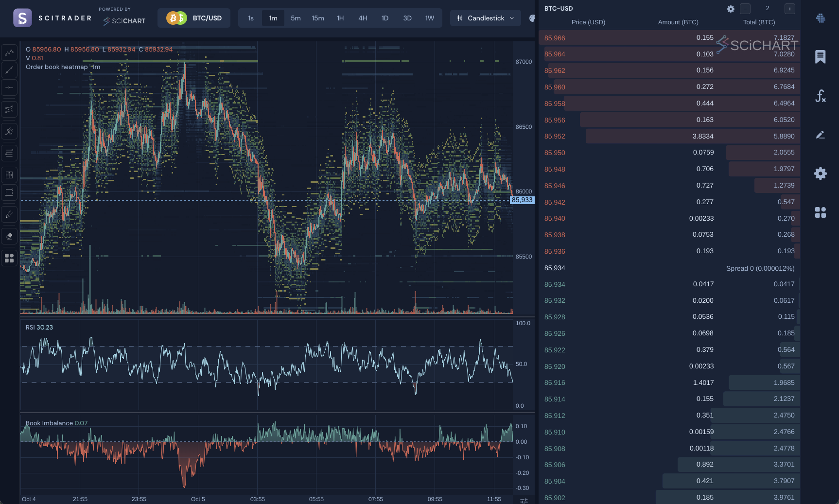Viewport: 839px width, 504px height.
Task: Select the active 1m timeframe
Action: (x=273, y=18)
